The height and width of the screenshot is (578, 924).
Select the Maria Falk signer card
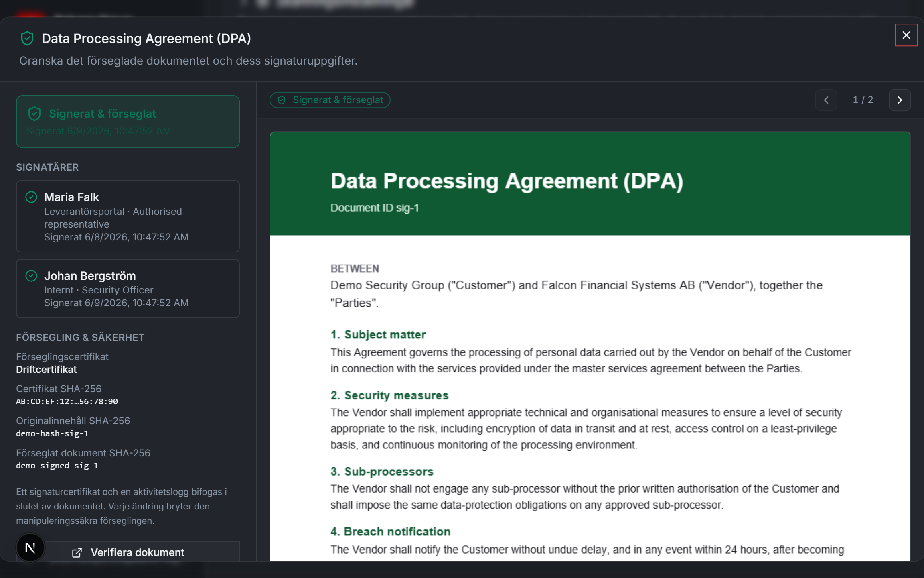[x=128, y=216]
